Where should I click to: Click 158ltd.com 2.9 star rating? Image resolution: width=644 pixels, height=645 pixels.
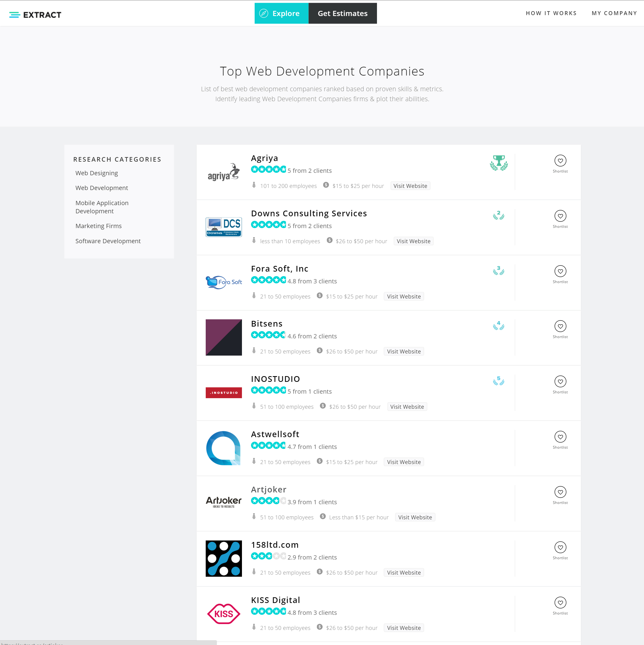tap(269, 556)
